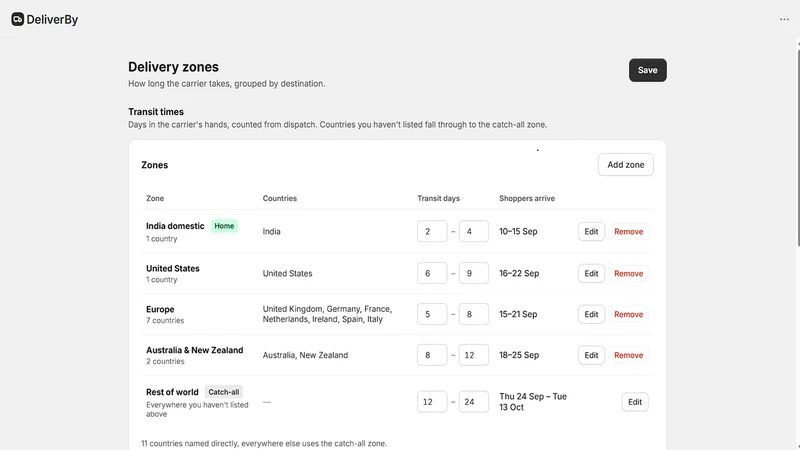Click the Europe countries list cell
800x450 pixels.
[x=328, y=314]
